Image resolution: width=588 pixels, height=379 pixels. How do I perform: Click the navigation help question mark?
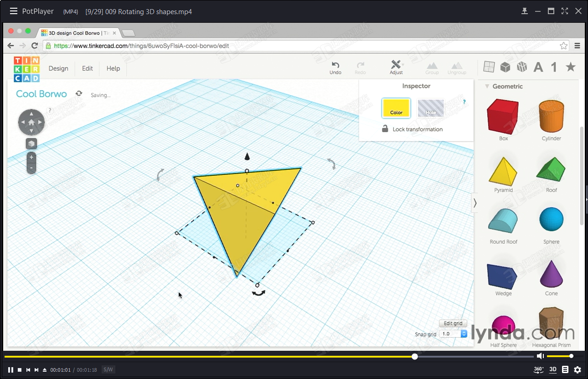pos(50,110)
